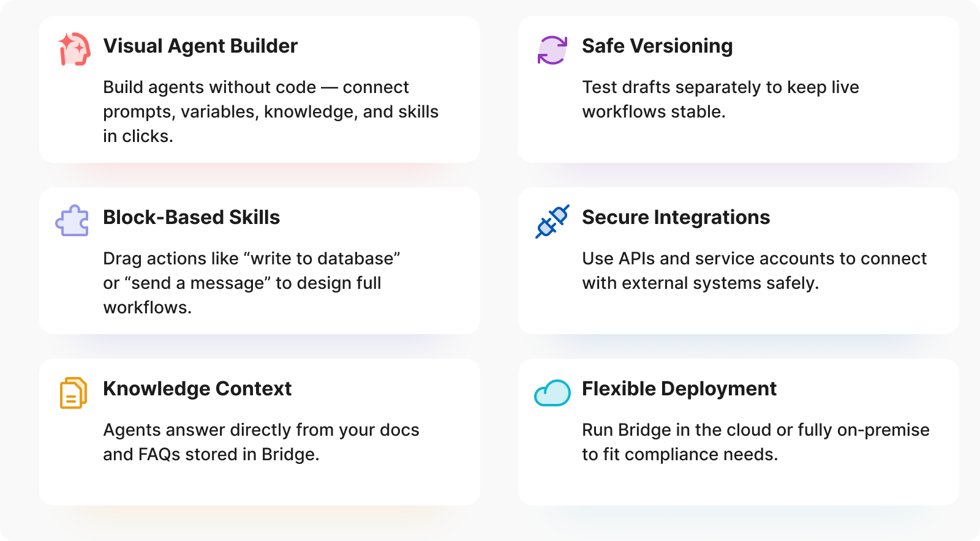Click the Knowledge Context documents icon
The image size is (980, 541).
73,392
